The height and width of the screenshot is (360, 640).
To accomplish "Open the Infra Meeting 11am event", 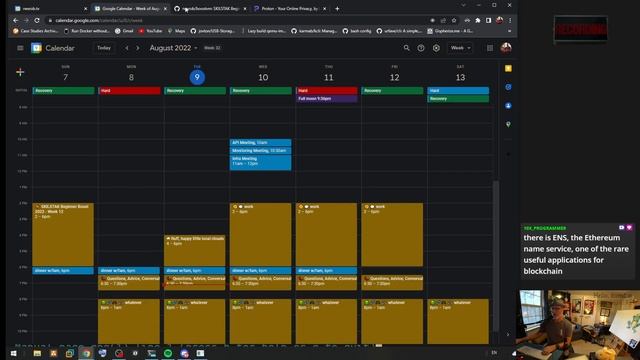I will [x=260, y=162].
